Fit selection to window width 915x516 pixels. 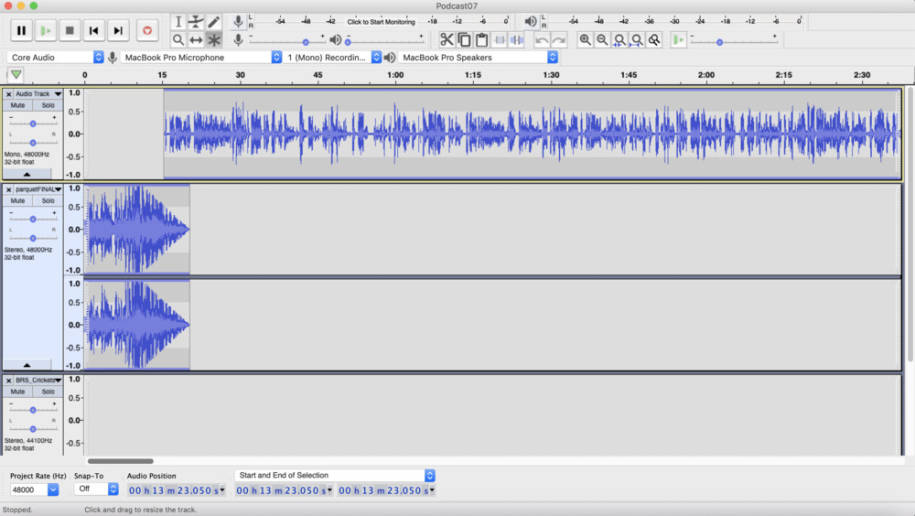coord(620,40)
